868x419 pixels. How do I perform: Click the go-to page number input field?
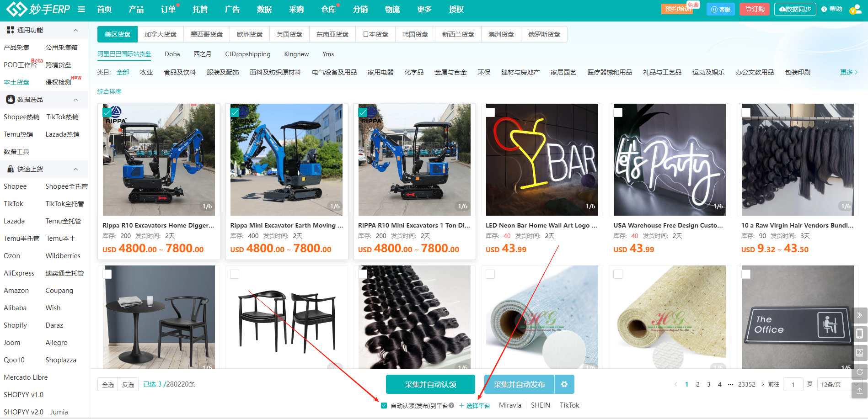point(793,384)
